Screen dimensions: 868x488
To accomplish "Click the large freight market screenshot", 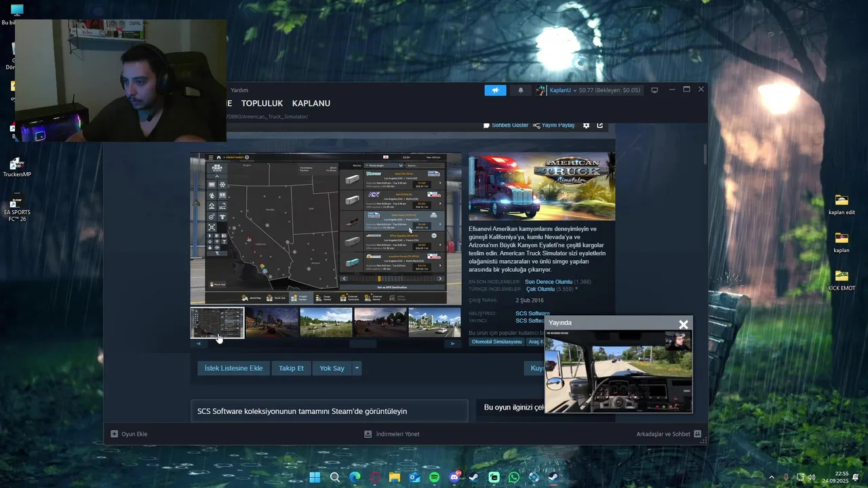I will click(325, 228).
